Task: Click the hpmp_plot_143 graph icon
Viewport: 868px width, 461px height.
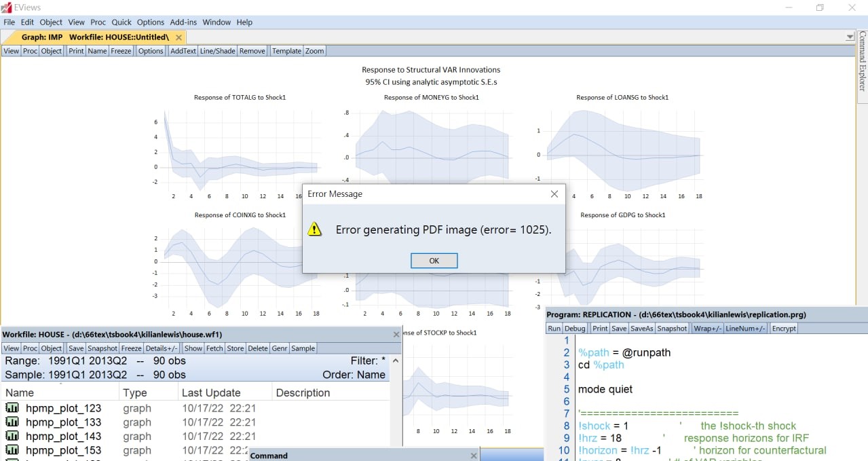Action: tap(12, 436)
